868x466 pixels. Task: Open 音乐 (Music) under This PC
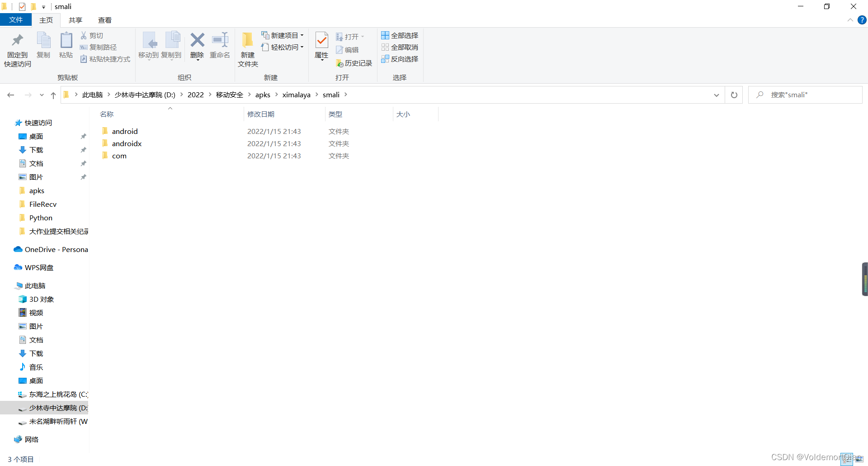click(31, 367)
